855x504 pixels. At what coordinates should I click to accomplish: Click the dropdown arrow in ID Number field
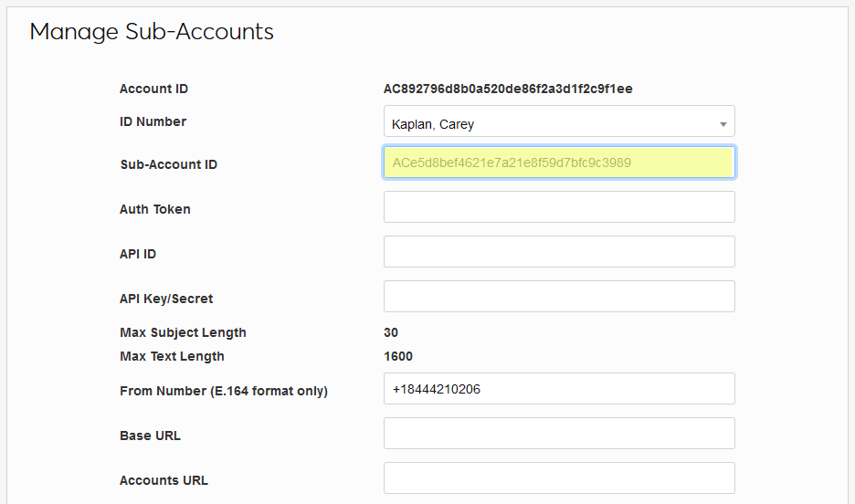point(723,124)
